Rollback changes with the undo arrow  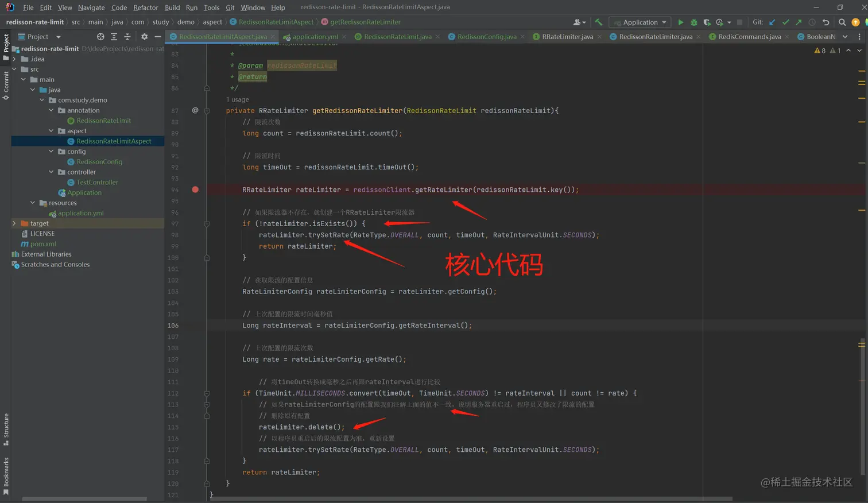tap(826, 22)
